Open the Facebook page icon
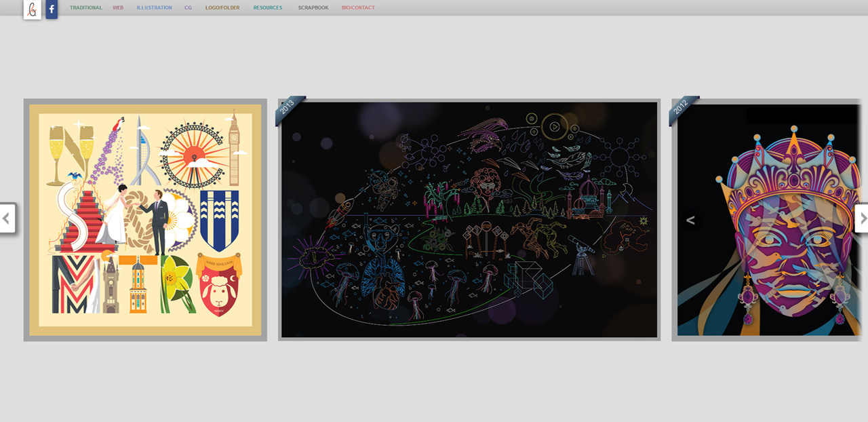868x422 pixels. (x=52, y=9)
